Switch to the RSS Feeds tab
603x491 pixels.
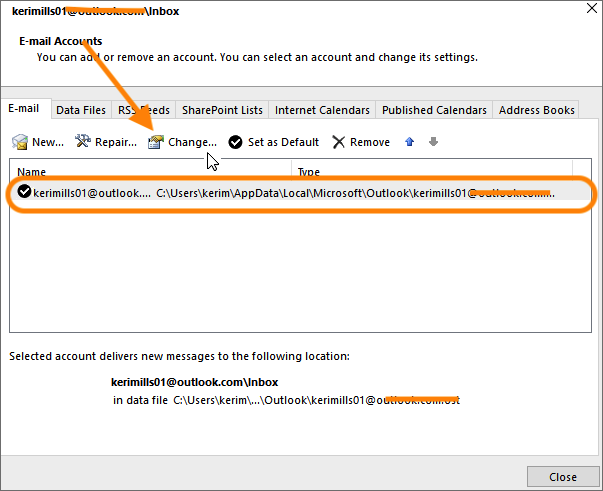(143, 110)
